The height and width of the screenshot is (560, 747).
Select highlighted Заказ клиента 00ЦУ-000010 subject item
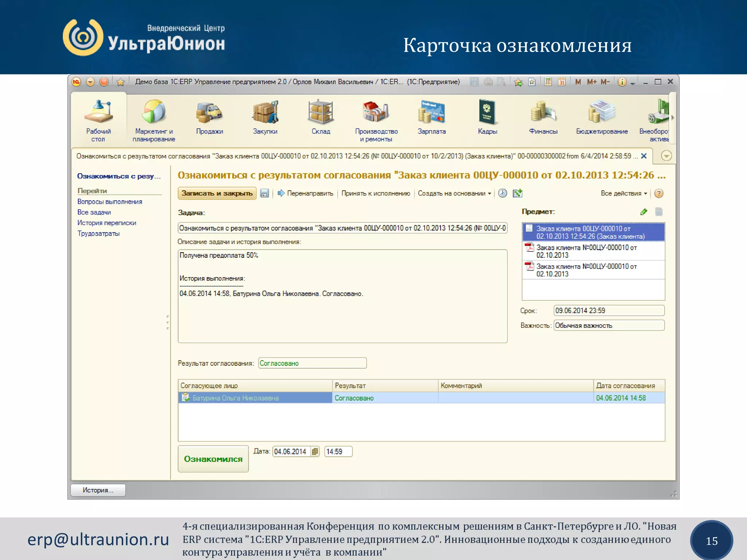(593, 232)
